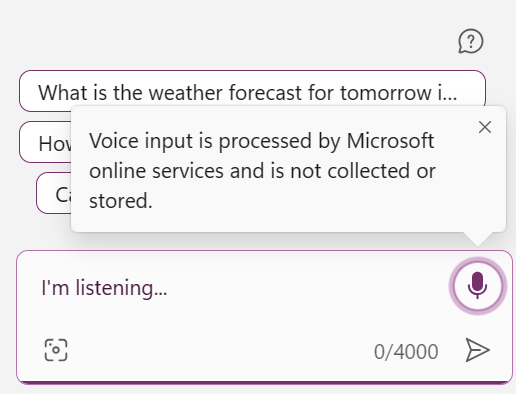The width and height of the screenshot is (516, 394).
Task: Pick the suggestion chip starting with "Ca"
Action: coord(54,193)
